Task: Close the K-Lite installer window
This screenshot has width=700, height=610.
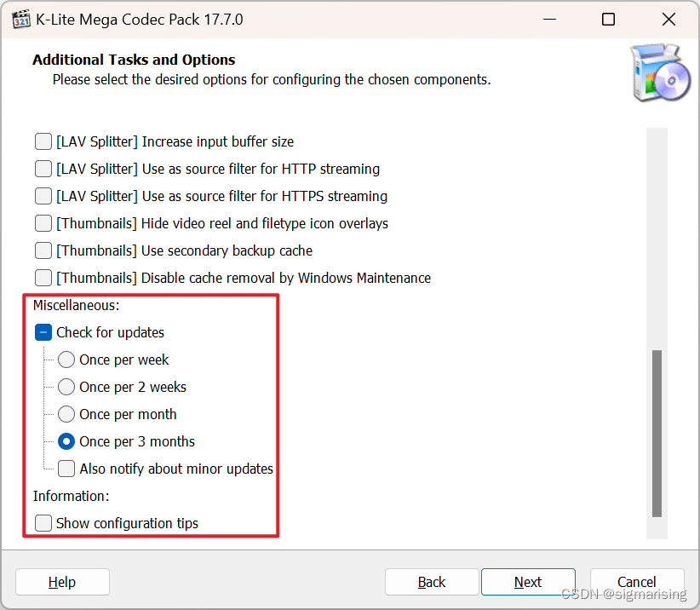Action: [668, 20]
